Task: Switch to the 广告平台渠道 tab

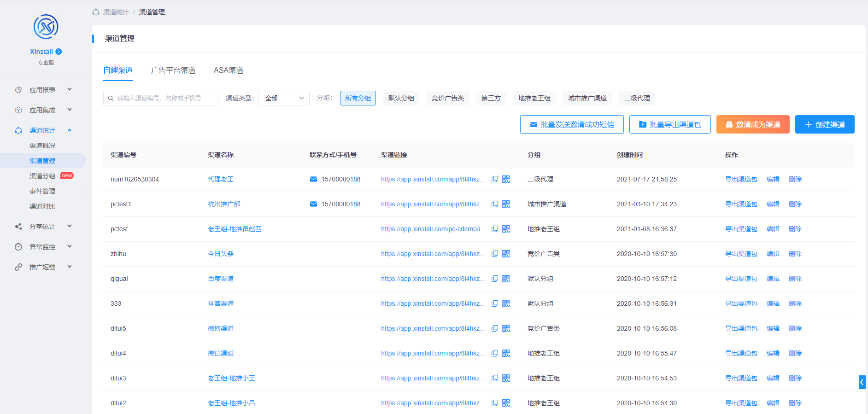Action: (x=173, y=70)
